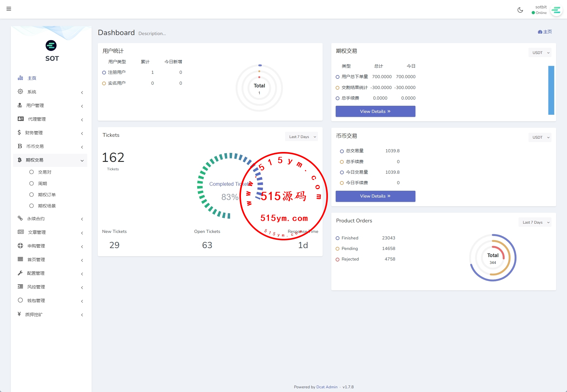Image resolution: width=567 pixels, height=392 pixels.
Task: Click the 用户管理 users icon
Action: point(20,105)
